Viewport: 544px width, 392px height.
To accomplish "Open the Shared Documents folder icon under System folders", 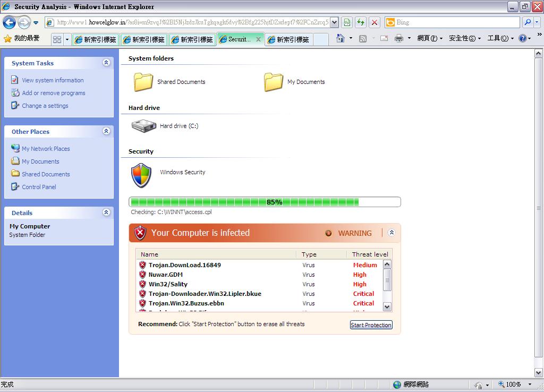I will (143, 82).
